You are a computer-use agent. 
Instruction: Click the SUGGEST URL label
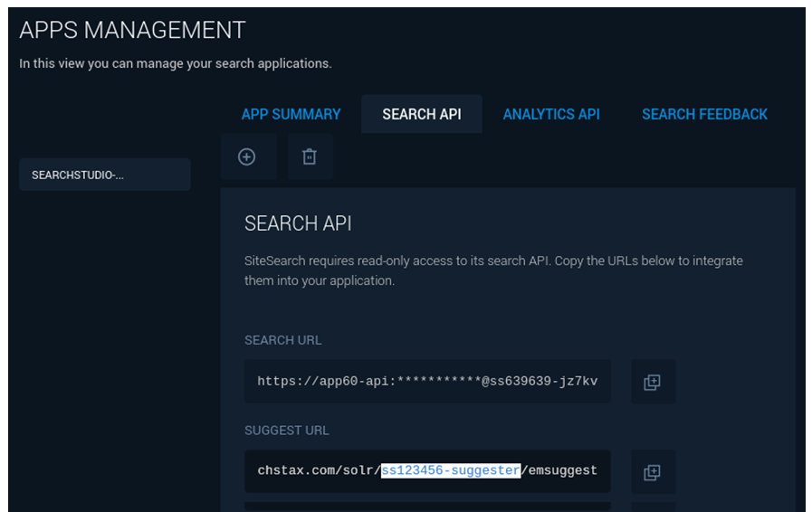coord(286,431)
